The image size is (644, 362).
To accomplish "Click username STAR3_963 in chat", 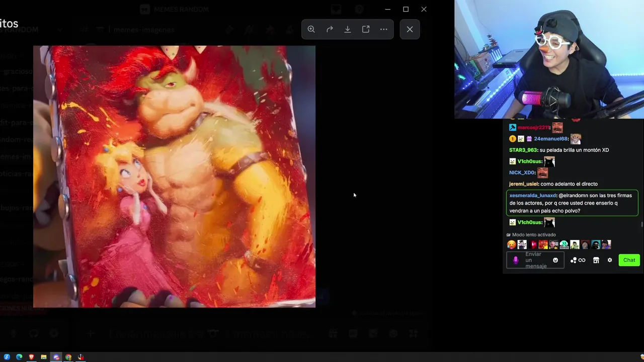I will (x=523, y=150).
